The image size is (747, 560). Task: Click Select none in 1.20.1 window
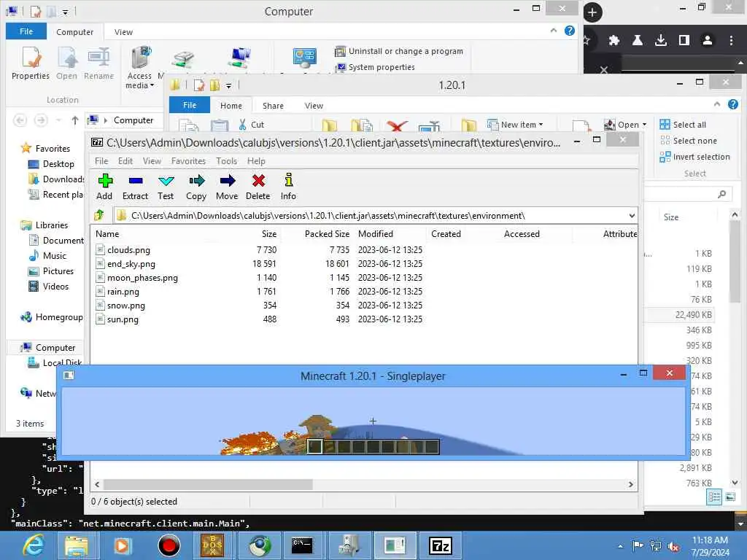689,141
